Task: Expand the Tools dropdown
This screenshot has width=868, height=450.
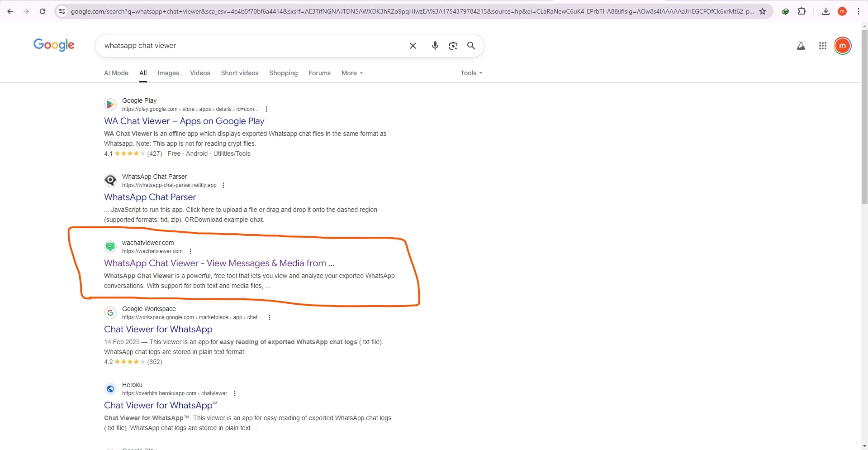Action: pos(471,73)
